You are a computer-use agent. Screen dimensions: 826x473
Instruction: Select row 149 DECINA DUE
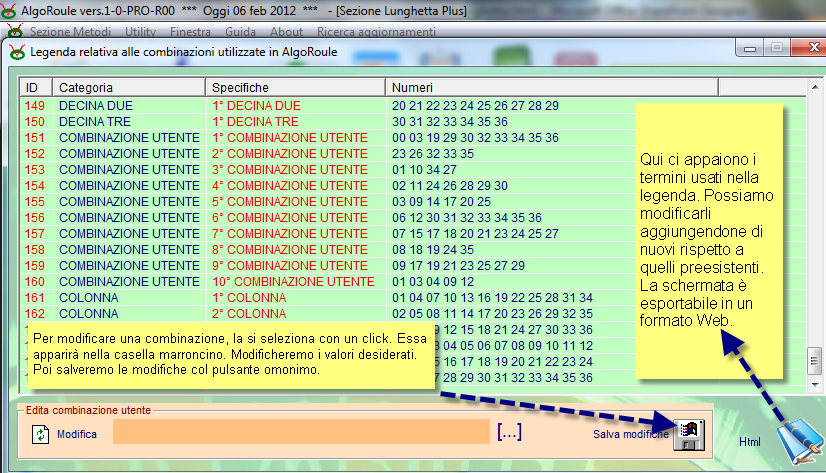pos(414,105)
